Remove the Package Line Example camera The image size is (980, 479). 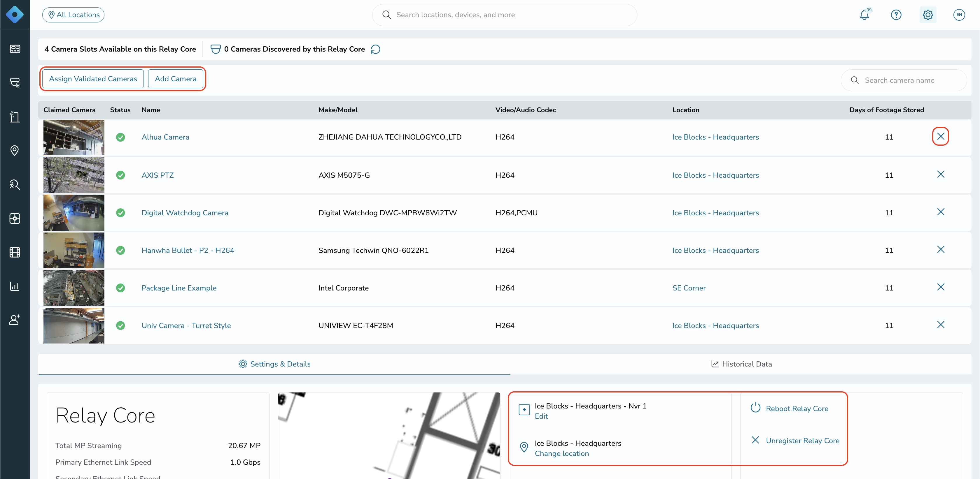(940, 287)
